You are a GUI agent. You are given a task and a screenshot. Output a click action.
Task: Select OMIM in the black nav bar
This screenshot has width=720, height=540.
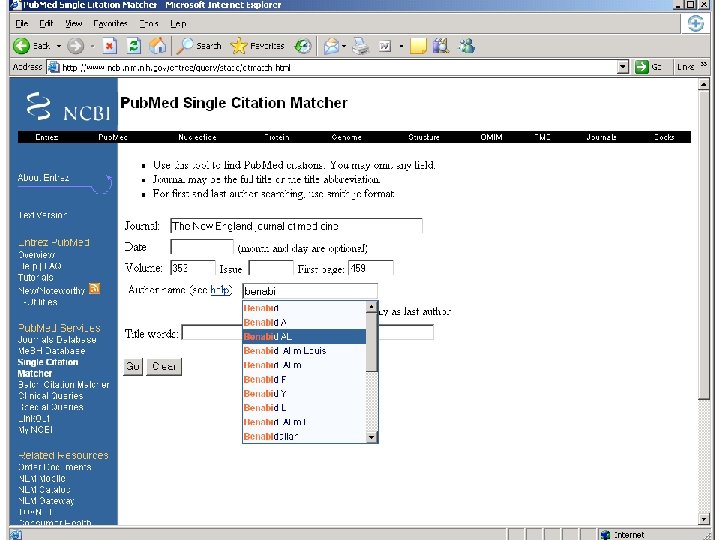(491, 137)
